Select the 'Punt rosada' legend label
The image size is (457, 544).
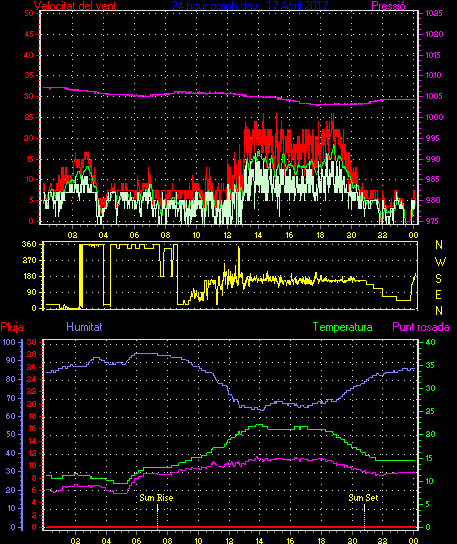[x=421, y=327]
